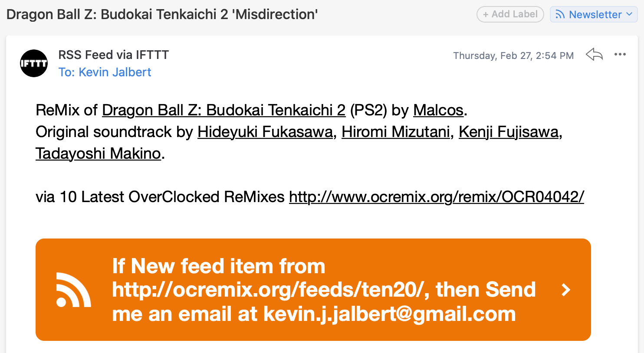The height and width of the screenshot is (353, 644).
Task: Click the Kenji Fujisawa composer link
Action: (x=509, y=132)
